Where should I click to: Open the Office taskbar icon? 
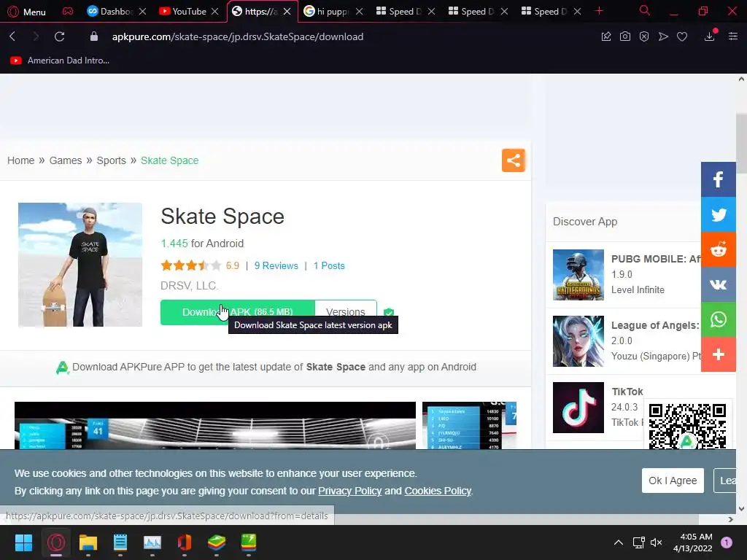click(185, 542)
